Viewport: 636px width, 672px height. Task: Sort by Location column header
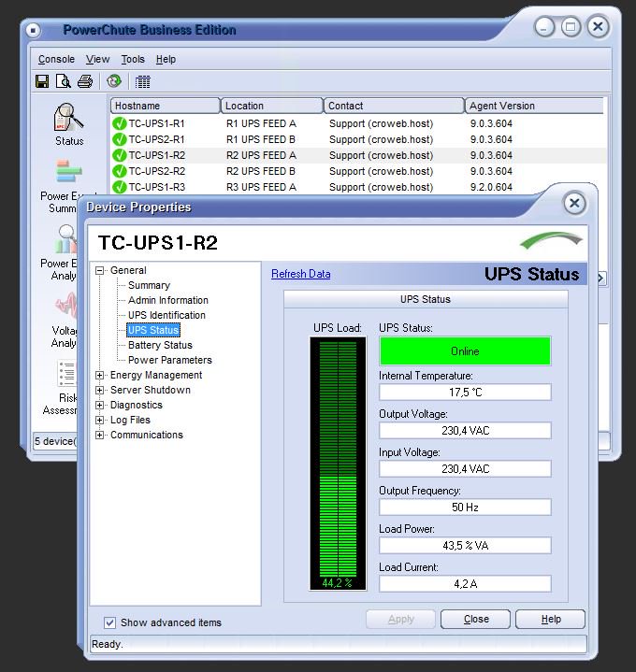(x=271, y=106)
